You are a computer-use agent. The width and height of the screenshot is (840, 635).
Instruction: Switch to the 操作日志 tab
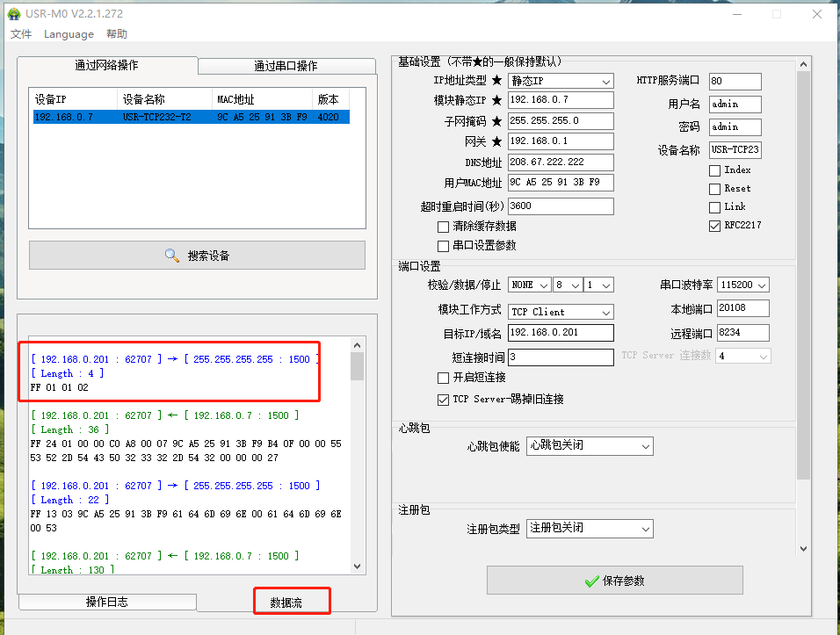tap(106, 602)
